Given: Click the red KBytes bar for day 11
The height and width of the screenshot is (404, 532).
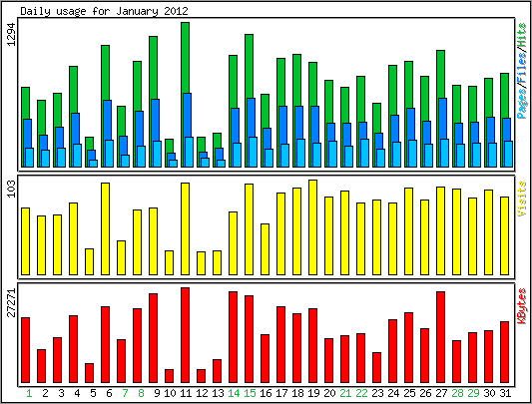Looking at the screenshot, I should pyautogui.click(x=186, y=335).
